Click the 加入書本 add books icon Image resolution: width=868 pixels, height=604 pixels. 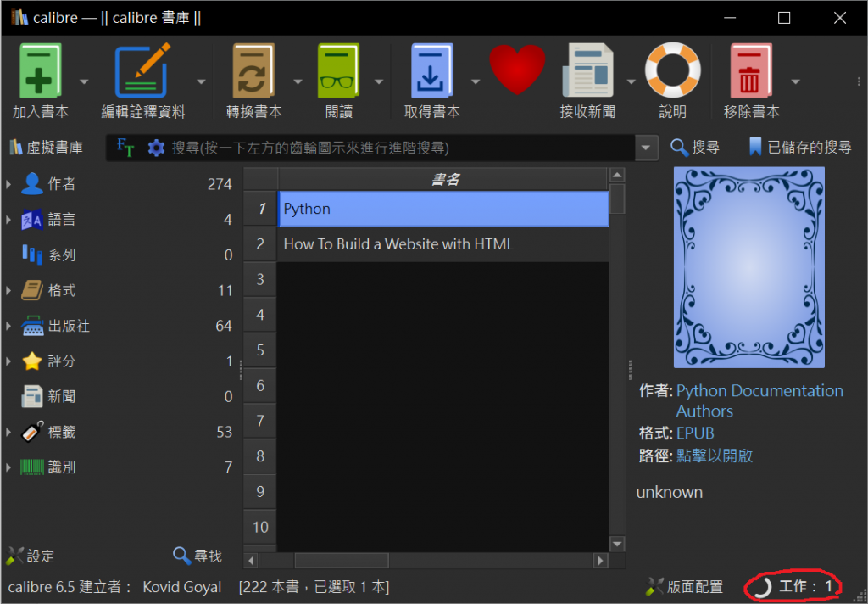pos(40,71)
